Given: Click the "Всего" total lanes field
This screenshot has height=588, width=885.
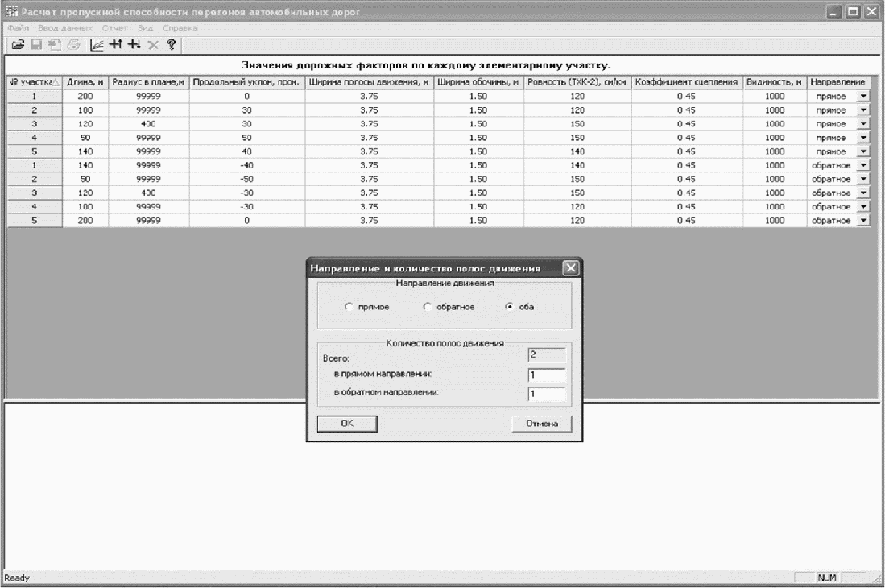Looking at the screenshot, I should point(547,355).
